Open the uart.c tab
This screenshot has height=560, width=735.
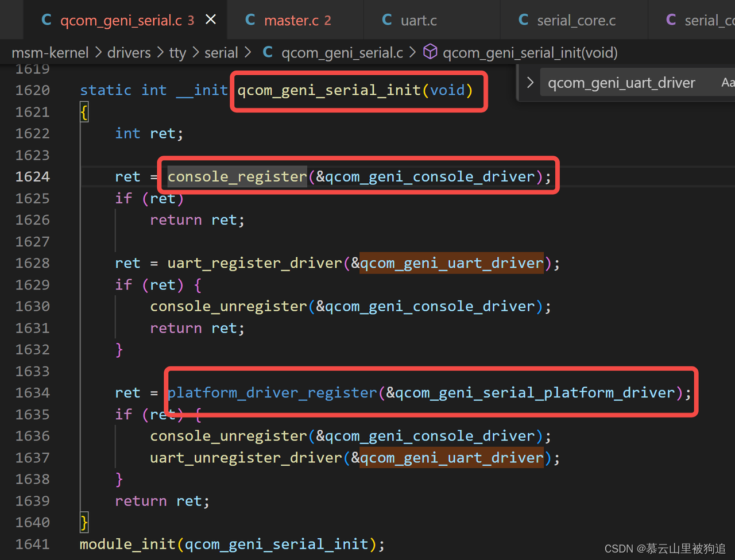coord(431,20)
